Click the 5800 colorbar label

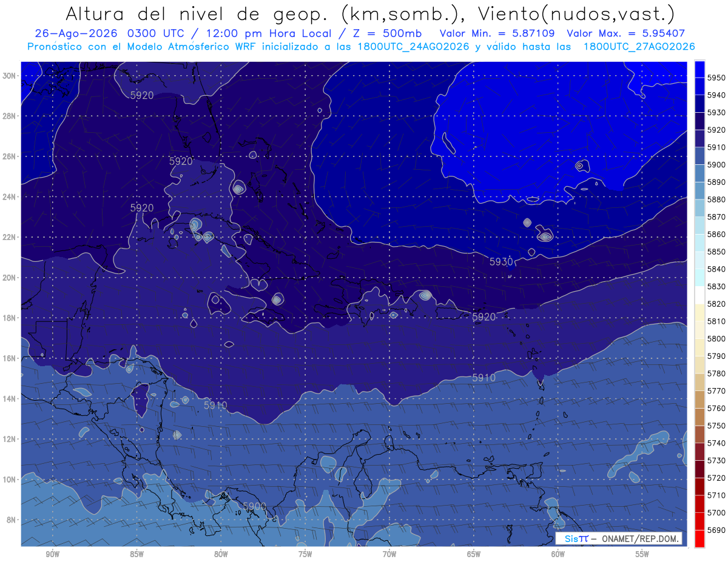click(716, 339)
